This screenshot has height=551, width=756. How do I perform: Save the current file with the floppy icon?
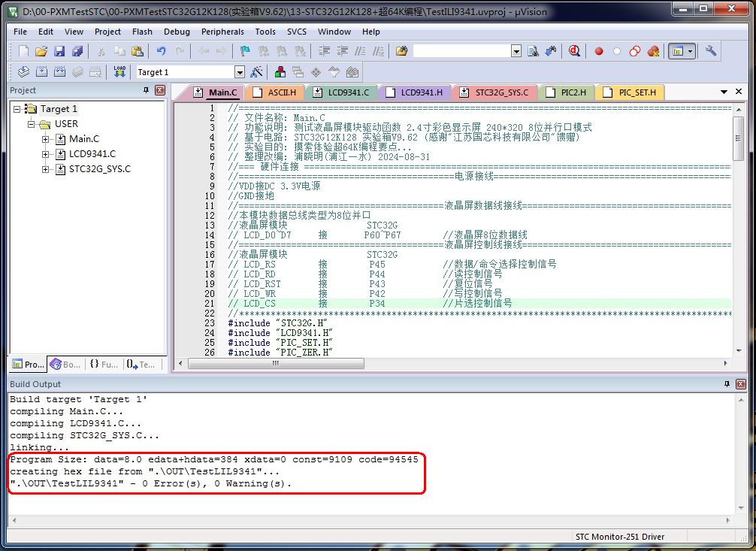pos(59,51)
